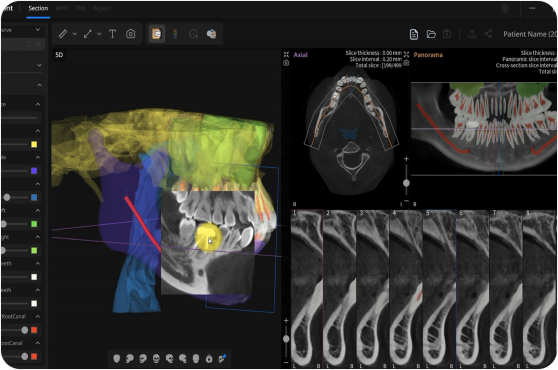Image resolution: width=558 pixels, height=370 pixels.
Task: Switch to the Section tab
Action: coord(38,8)
